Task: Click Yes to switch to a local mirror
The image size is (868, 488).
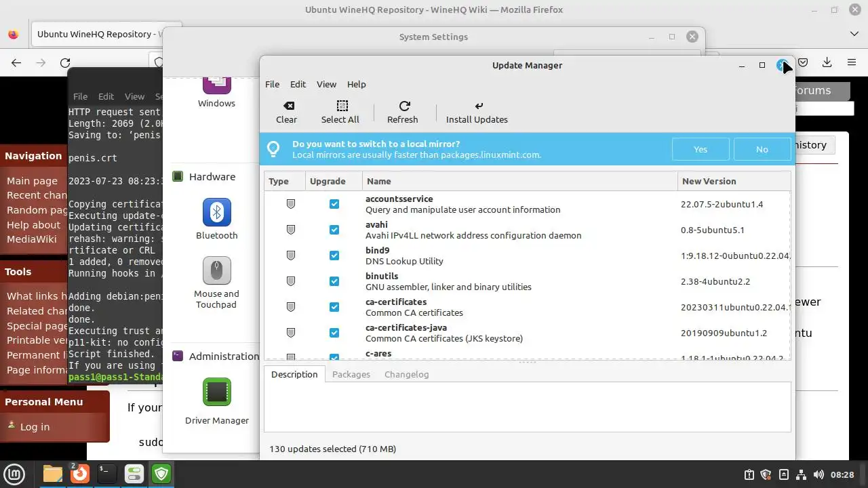Action: point(701,149)
